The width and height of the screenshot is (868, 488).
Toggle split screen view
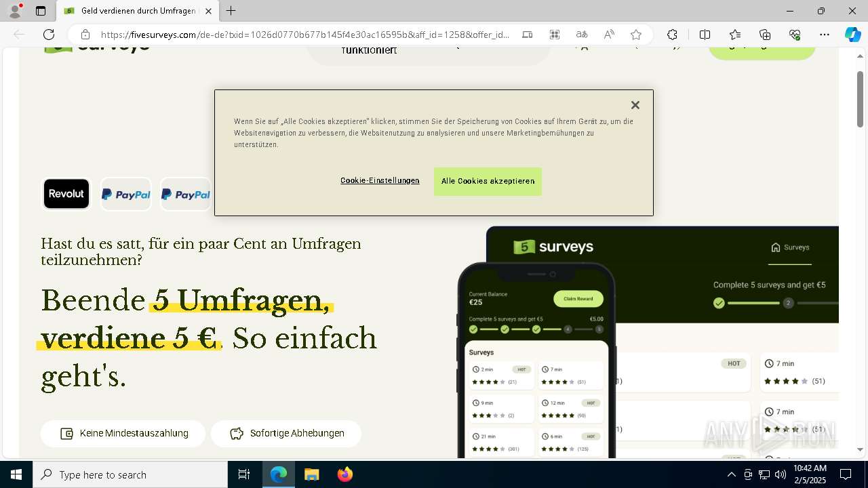coord(705,35)
